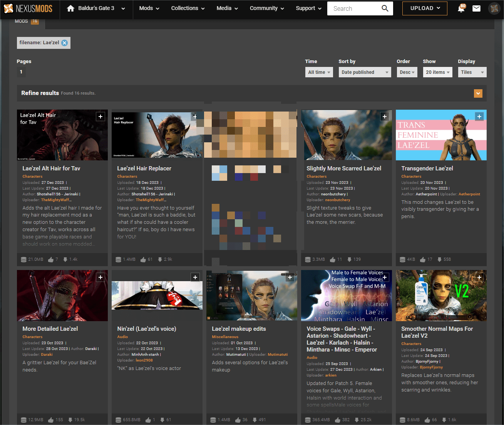Expand the Baldur's Gate 3 game chevron

pyautogui.click(x=123, y=8)
